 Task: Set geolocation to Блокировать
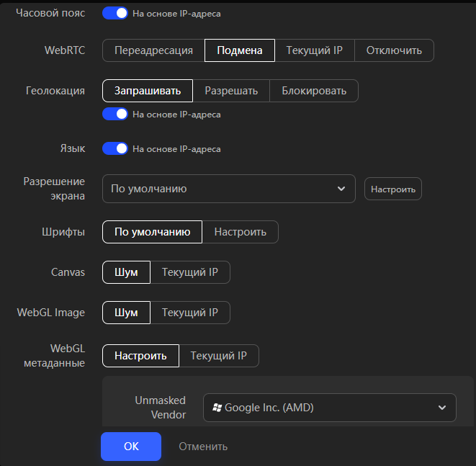(x=314, y=91)
